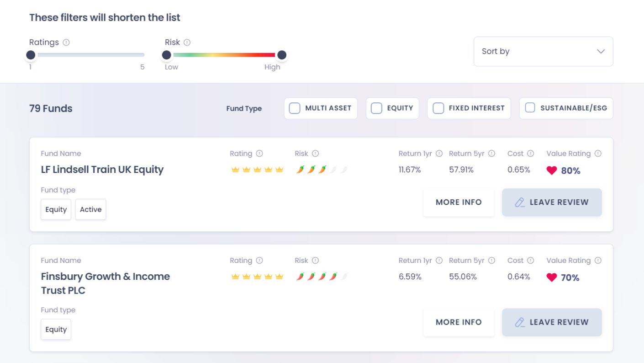Click the Equity tag on Finsbury Growth card
644x363 pixels.
(x=56, y=329)
